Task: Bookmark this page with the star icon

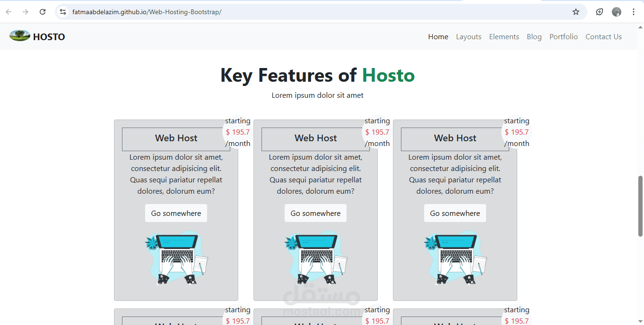Action: point(576,12)
